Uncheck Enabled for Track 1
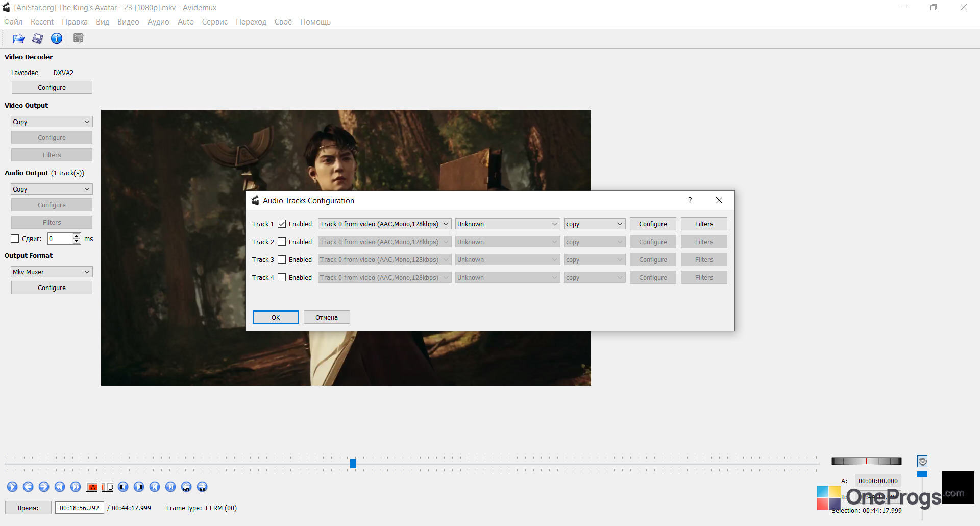 (282, 224)
